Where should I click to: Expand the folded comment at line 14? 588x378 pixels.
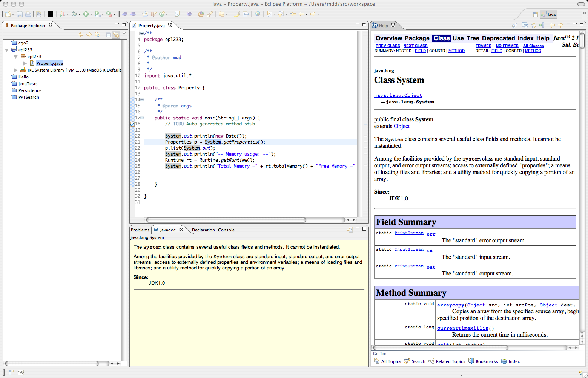(142, 100)
